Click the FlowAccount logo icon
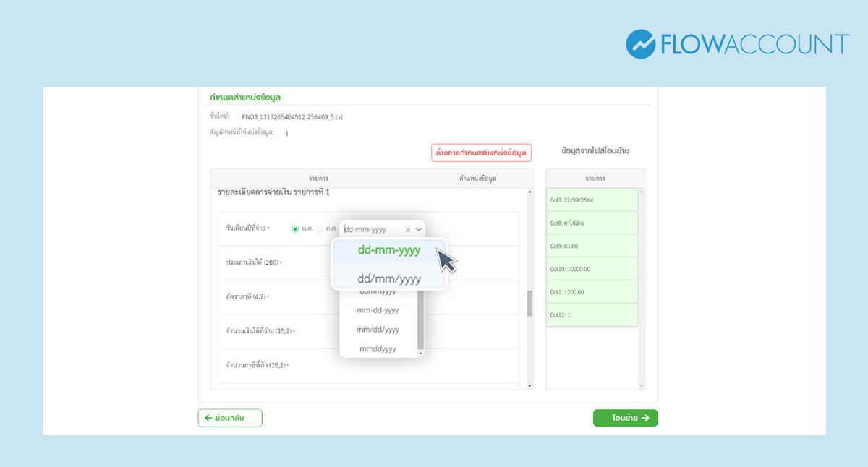868x467 pixels. click(x=640, y=44)
